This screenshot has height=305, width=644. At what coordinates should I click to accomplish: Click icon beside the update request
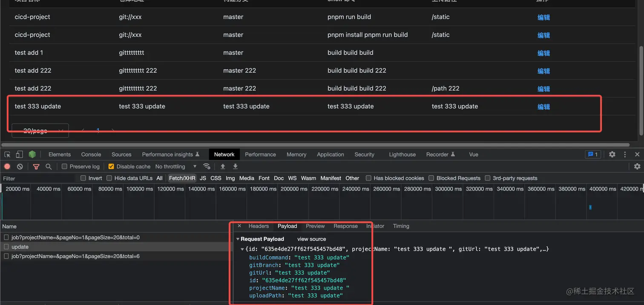pos(6,247)
